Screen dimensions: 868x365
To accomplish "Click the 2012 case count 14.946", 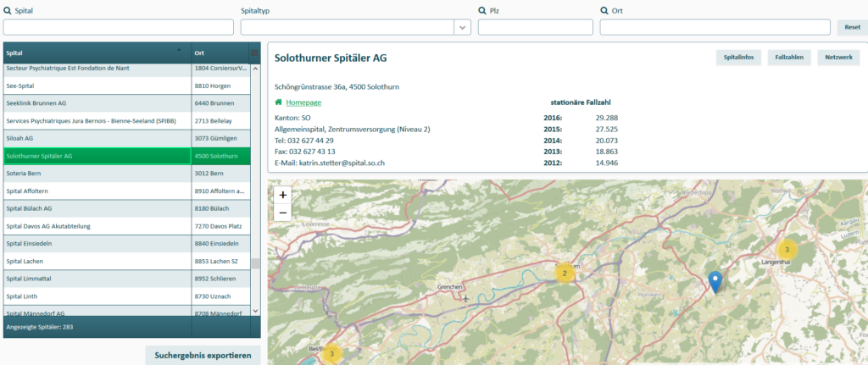I will click(x=605, y=163).
